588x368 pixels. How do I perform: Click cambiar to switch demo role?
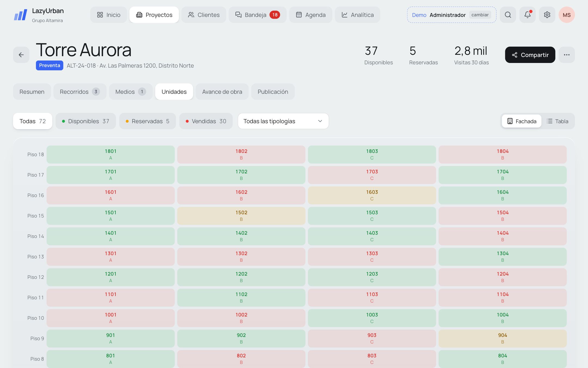[480, 15]
